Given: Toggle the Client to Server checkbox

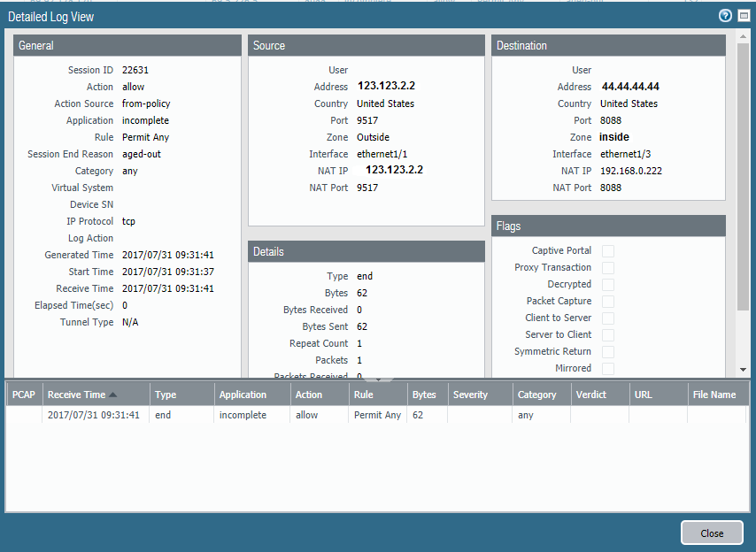Looking at the screenshot, I should (x=608, y=318).
